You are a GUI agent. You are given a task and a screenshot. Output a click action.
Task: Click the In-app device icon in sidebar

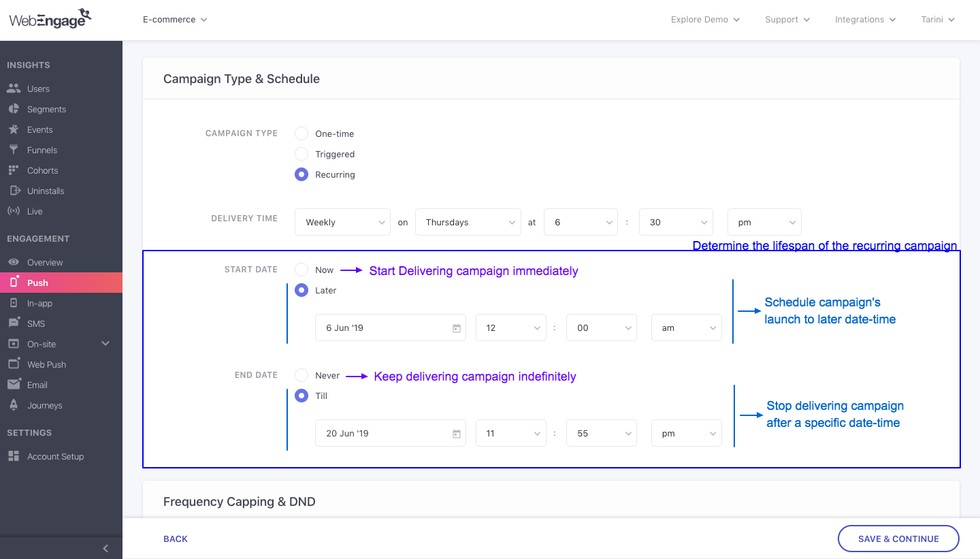click(x=14, y=303)
